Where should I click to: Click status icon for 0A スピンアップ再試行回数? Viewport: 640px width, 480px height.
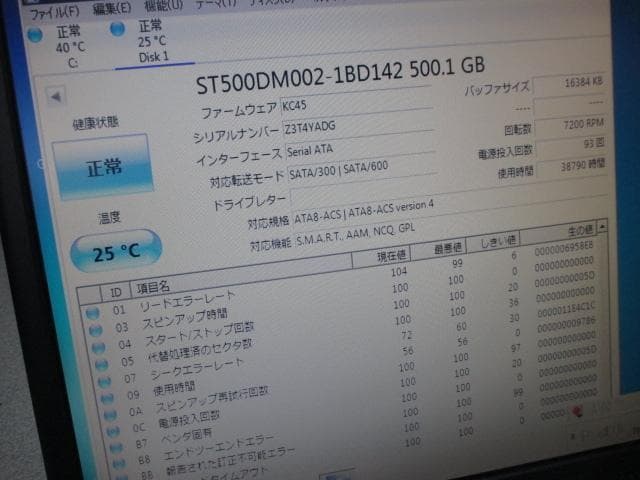click(x=110, y=415)
